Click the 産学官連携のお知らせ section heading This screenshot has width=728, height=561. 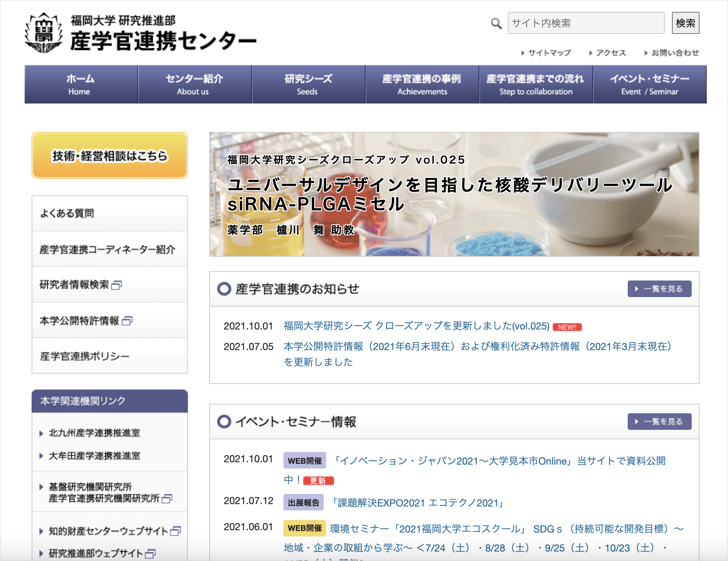click(x=297, y=289)
